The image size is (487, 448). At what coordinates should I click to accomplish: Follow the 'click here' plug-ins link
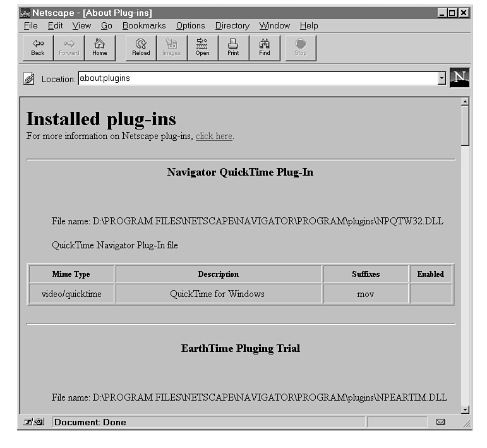(x=214, y=136)
